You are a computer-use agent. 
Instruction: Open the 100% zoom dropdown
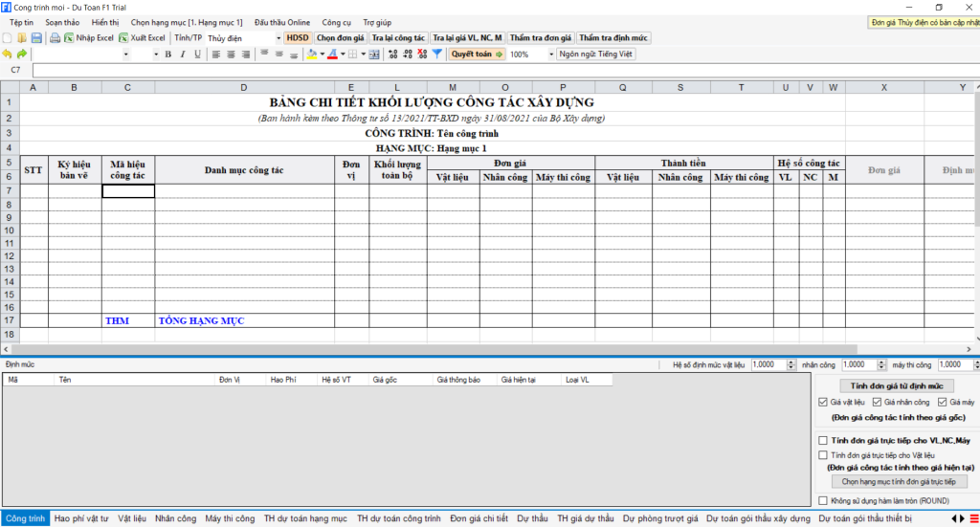tap(550, 55)
